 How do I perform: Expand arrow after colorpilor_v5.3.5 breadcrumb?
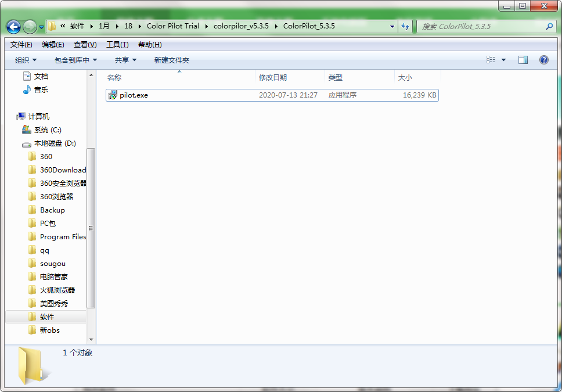(x=276, y=27)
